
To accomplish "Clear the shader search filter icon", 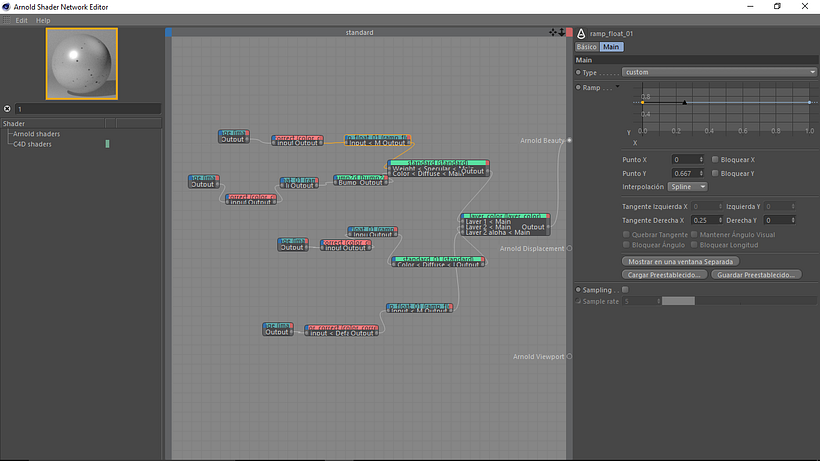I will tap(7, 108).
